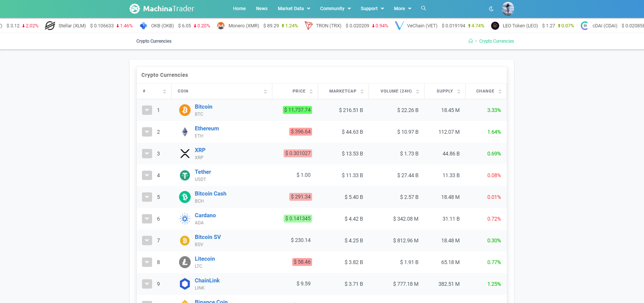Open the News menu item
Image resolution: width=644 pixels, height=303 pixels.
click(261, 9)
